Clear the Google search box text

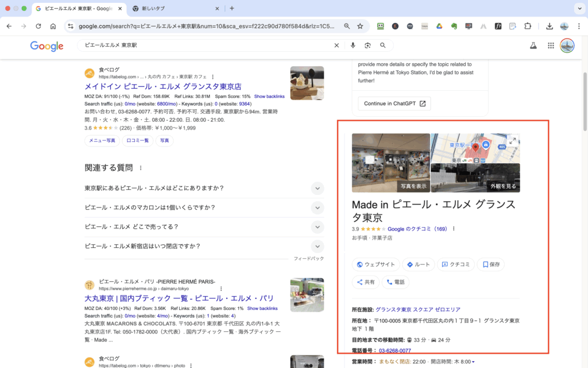336,45
